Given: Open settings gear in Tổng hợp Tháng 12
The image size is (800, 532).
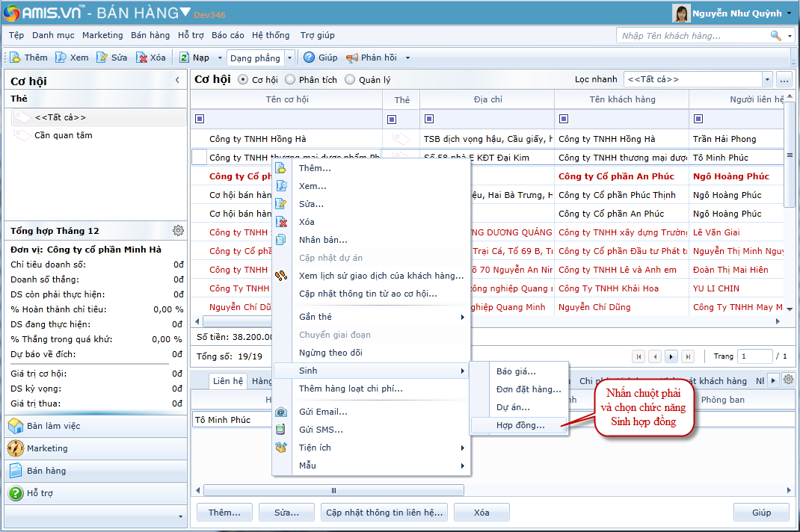Looking at the screenshot, I should point(178,230).
